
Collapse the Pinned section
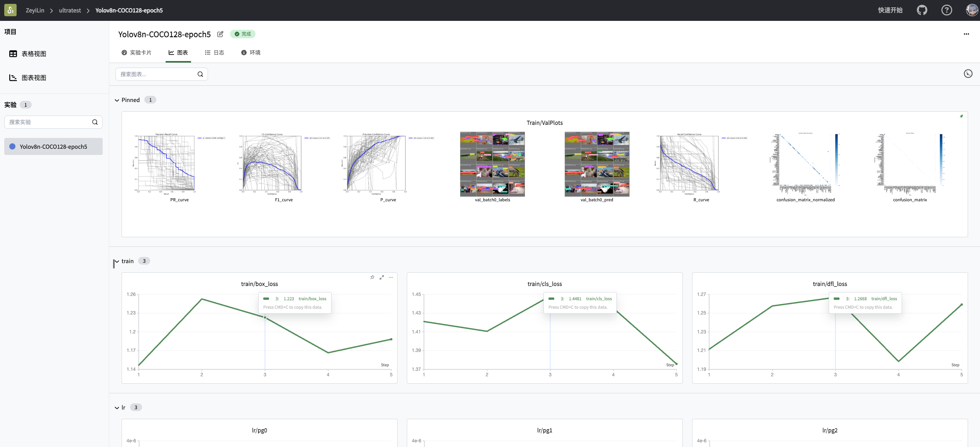[117, 100]
